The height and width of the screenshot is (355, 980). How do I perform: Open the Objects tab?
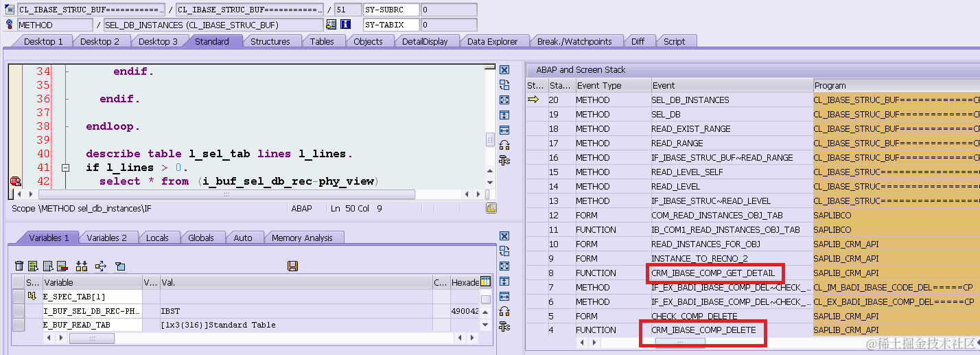pos(368,41)
